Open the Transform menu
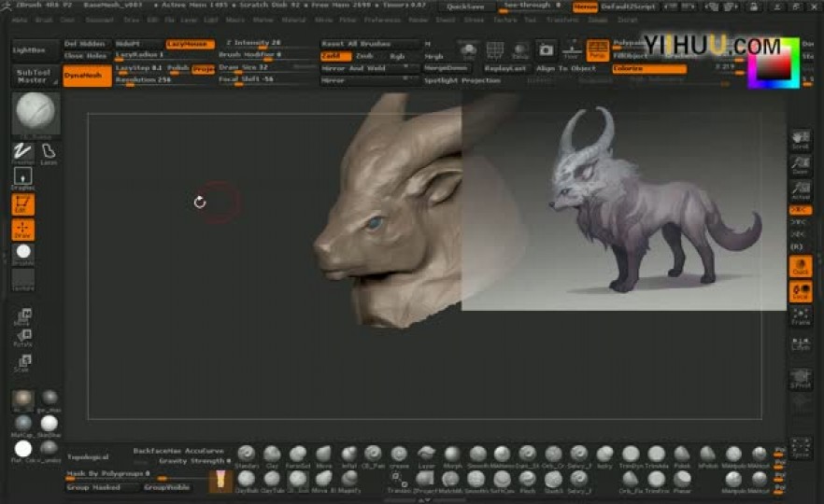This screenshot has height=504, width=824. coord(562,20)
